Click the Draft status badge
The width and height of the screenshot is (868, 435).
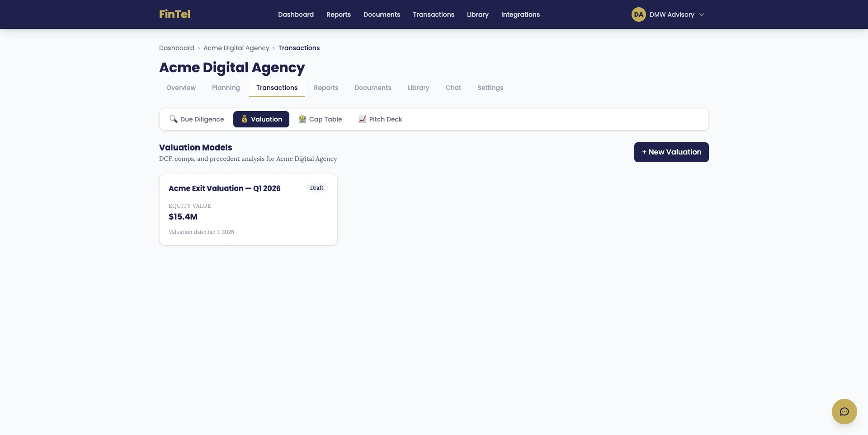point(316,188)
